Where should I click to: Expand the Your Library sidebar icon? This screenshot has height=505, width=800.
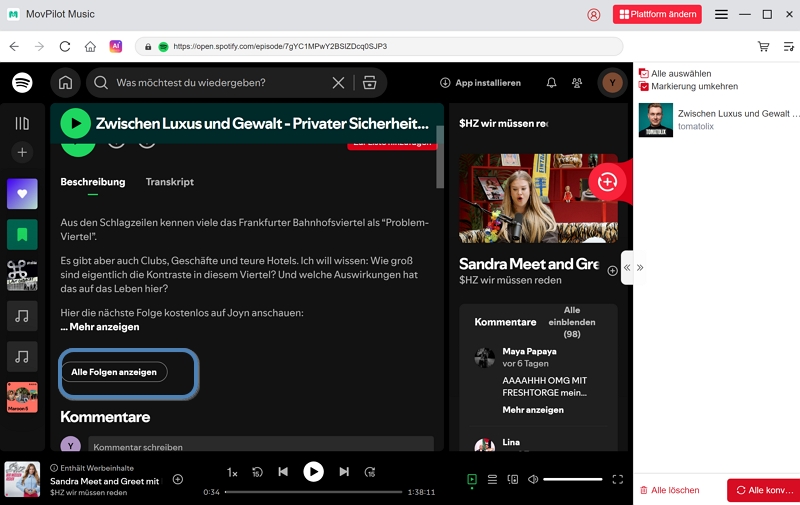(x=22, y=123)
